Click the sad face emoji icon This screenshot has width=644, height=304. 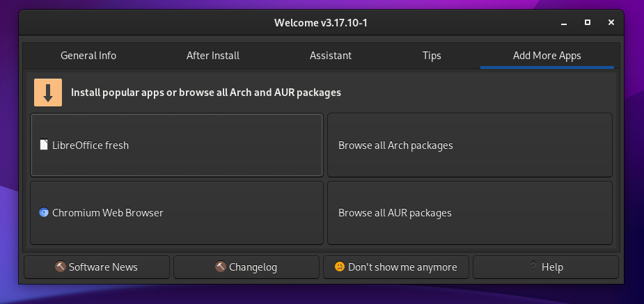pos(339,267)
